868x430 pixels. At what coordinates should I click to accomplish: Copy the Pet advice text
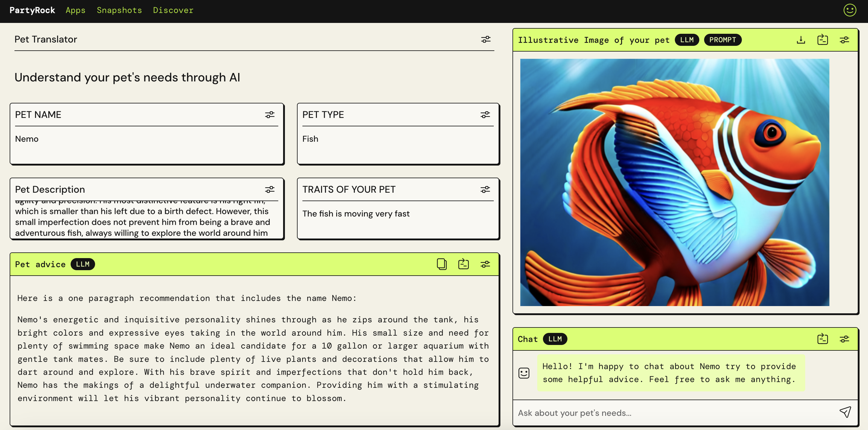(x=442, y=264)
